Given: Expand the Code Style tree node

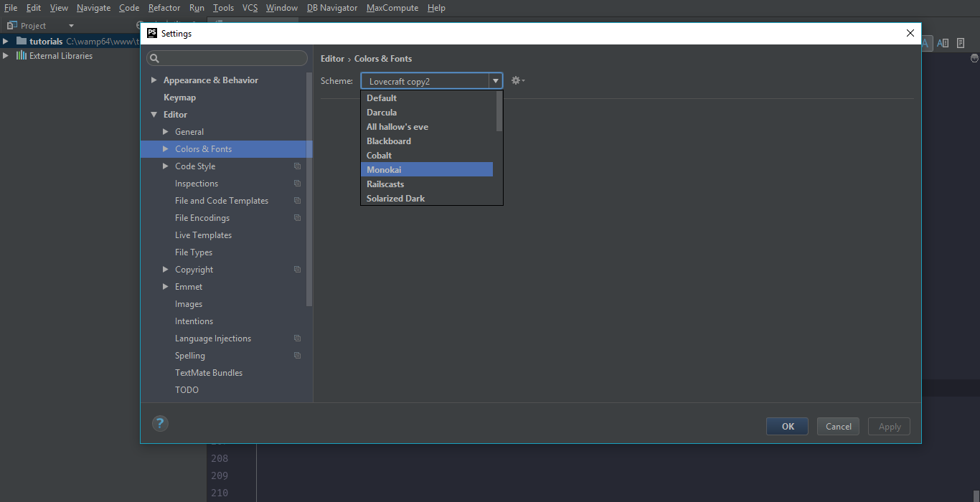Looking at the screenshot, I should 166,166.
